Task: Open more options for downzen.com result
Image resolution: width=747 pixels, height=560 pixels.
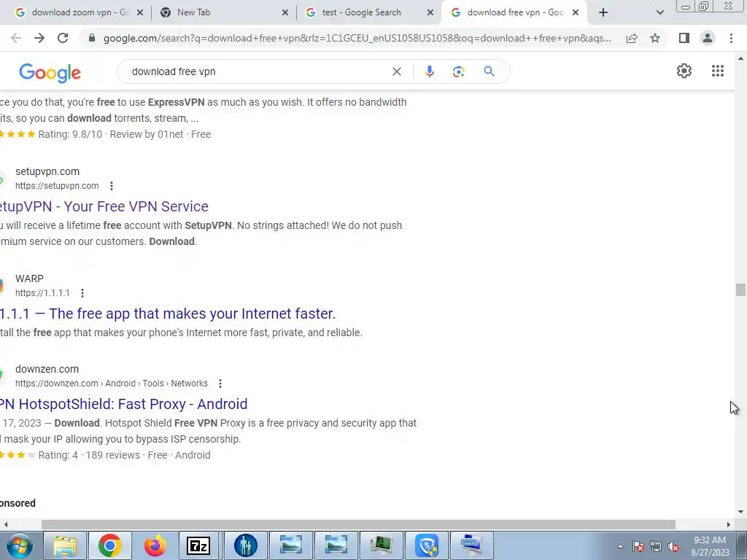Action: [x=220, y=384]
